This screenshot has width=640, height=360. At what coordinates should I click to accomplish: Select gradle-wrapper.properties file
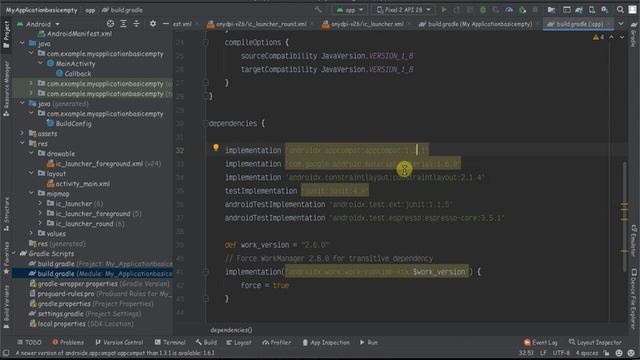coord(99,284)
